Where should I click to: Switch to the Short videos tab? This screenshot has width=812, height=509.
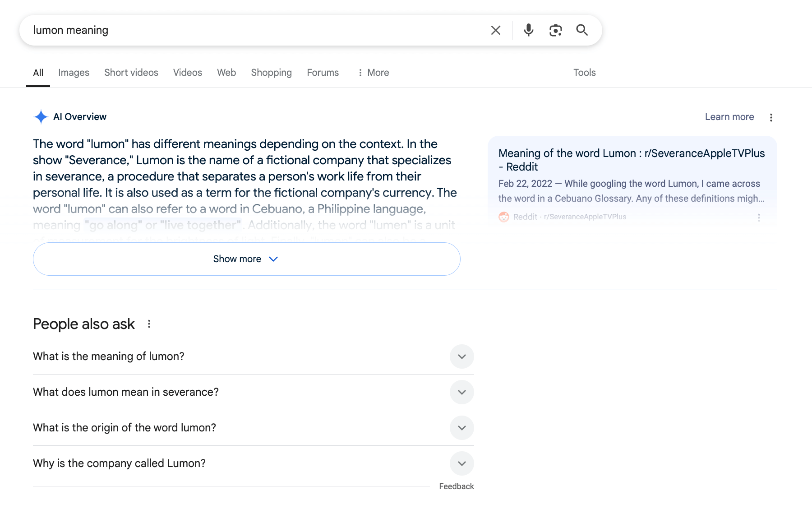(131, 73)
